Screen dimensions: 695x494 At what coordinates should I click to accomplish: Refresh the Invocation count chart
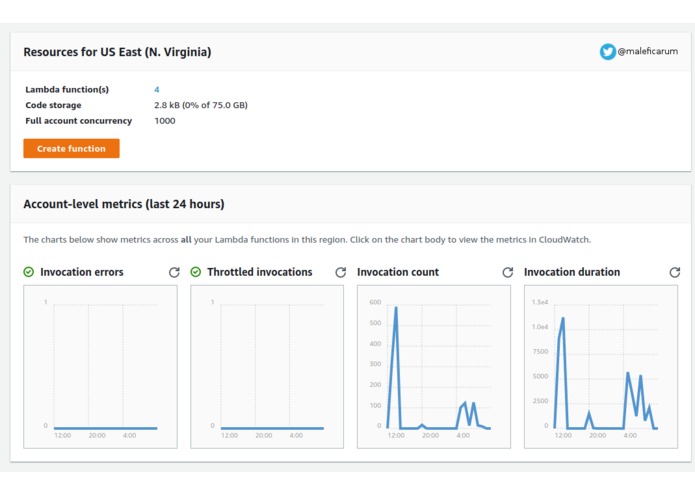click(508, 272)
